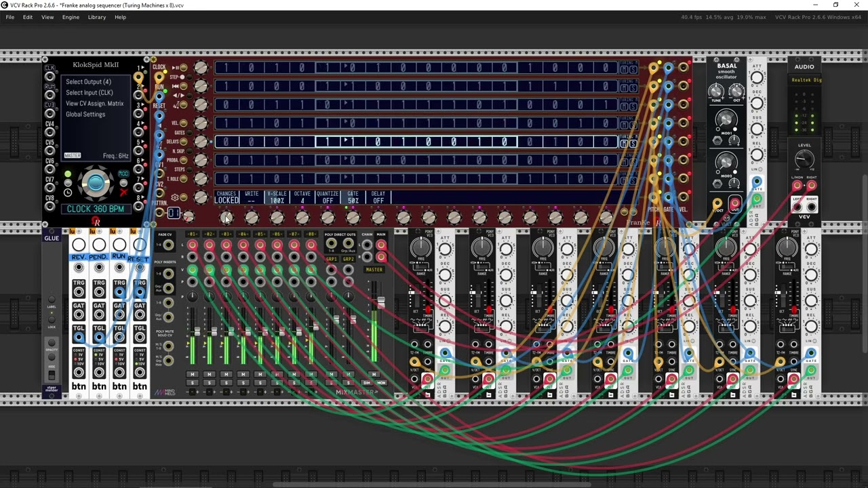Toggle the Franke GATES button
Screen dimensions: 868x488
[190, 132]
